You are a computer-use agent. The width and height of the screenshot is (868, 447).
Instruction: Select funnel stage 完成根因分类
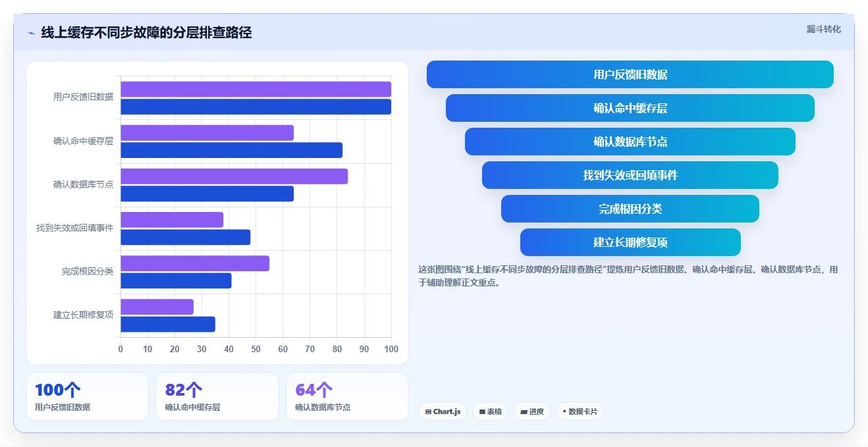click(x=630, y=209)
